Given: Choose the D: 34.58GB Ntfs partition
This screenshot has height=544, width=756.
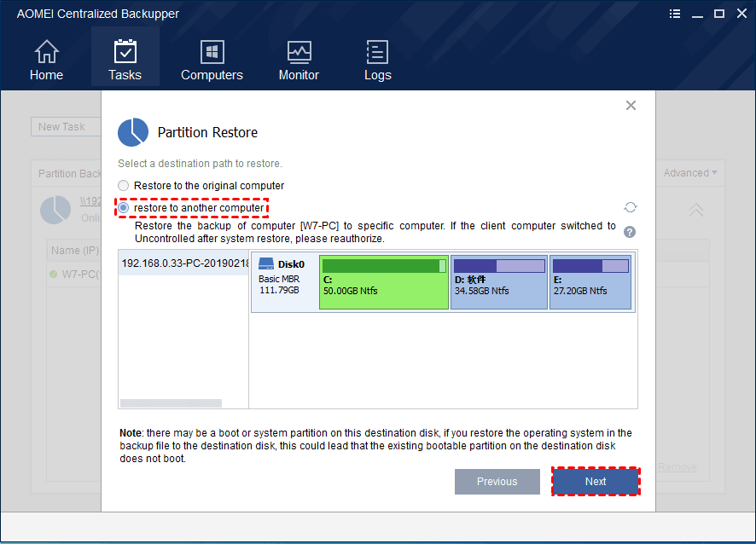Looking at the screenshot, I should (x=499, y=282).
